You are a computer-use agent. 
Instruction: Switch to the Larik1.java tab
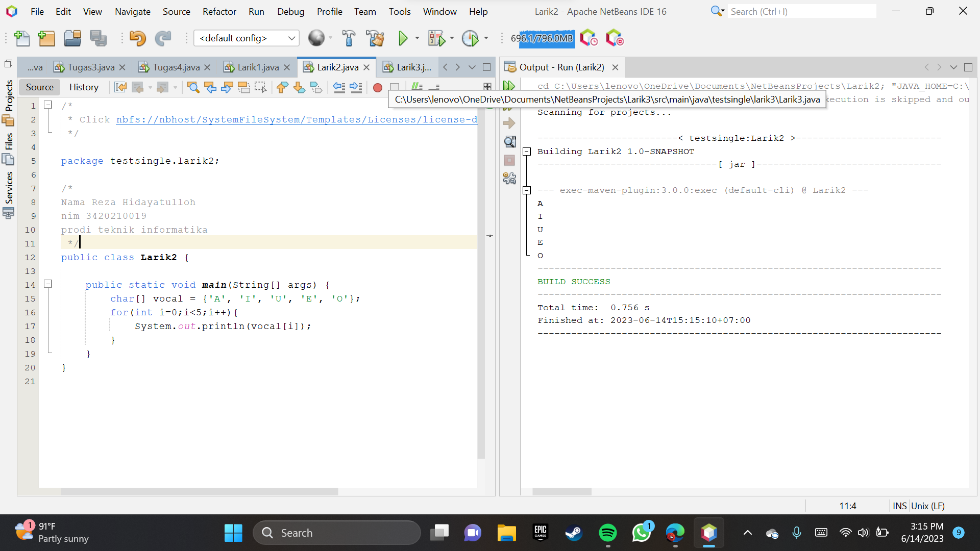(258, 67)
